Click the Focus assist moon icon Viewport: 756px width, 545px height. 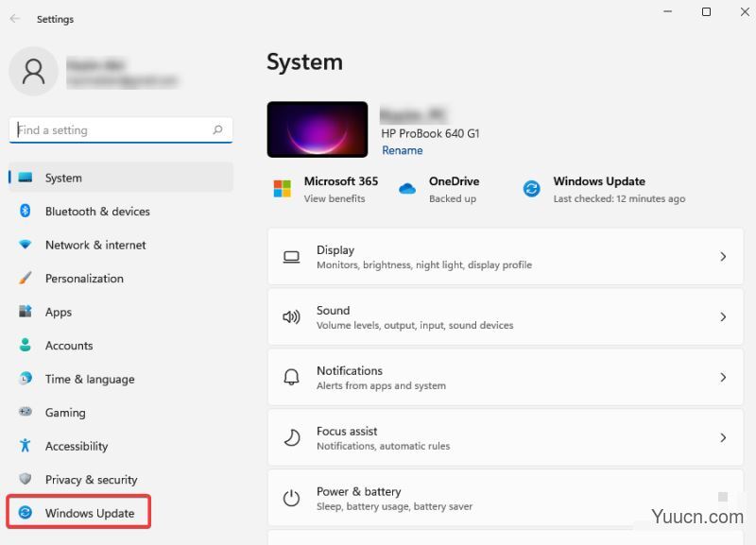(x=291, y=437)
